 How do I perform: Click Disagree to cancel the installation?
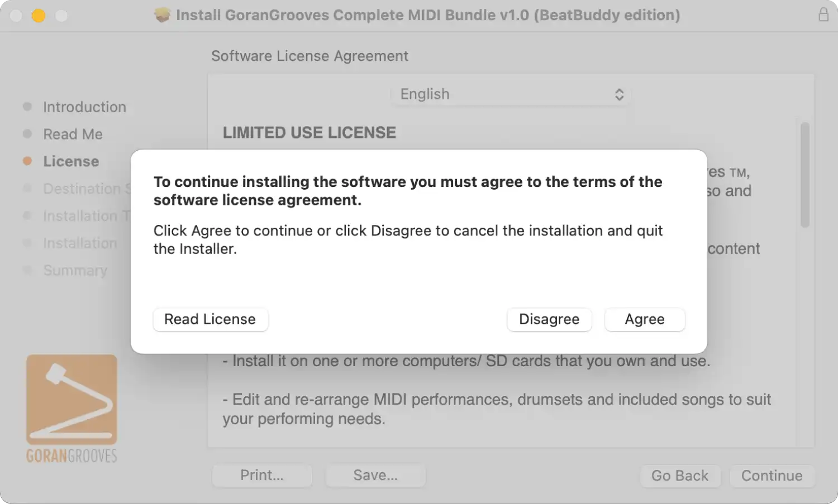(549, 319)
